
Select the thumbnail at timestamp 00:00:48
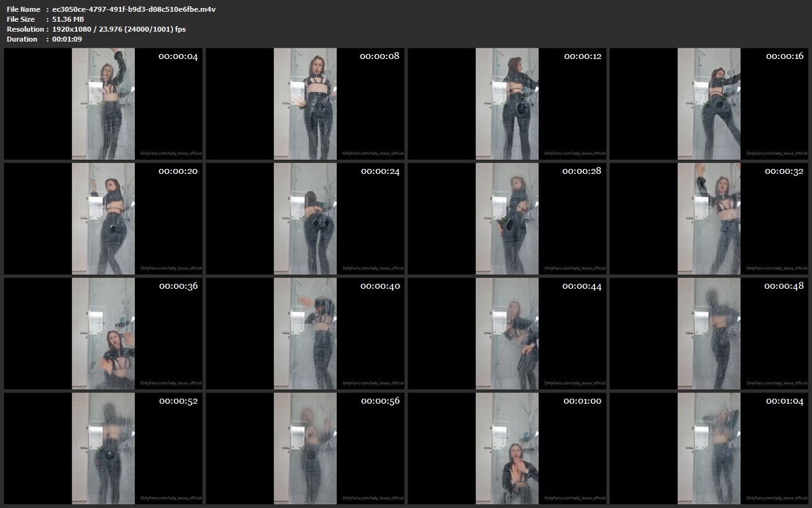pos(709,333)
